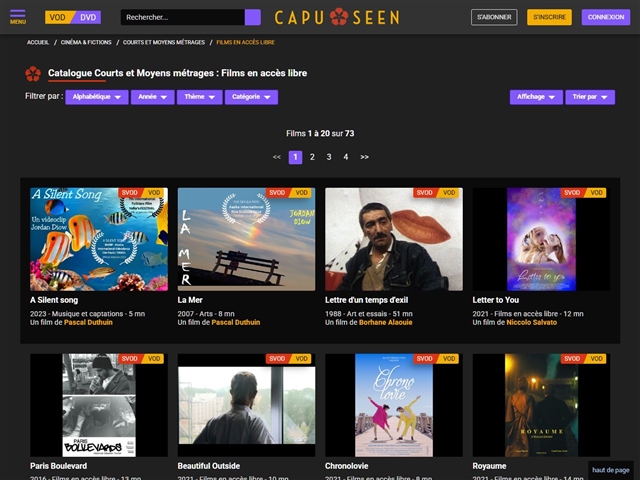Open A Silent Song film thumbnail
The image size is (640, 480).
[99, 239]
